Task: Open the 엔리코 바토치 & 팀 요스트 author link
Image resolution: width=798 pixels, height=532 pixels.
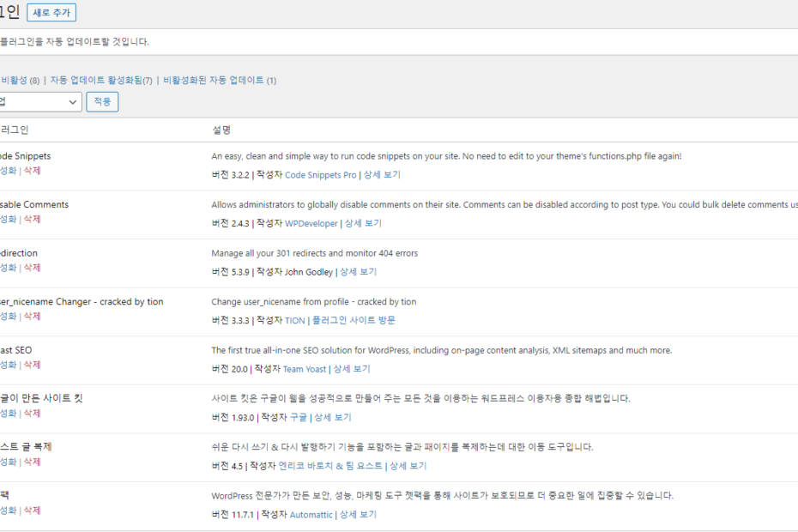Action: tap(330, 466)
